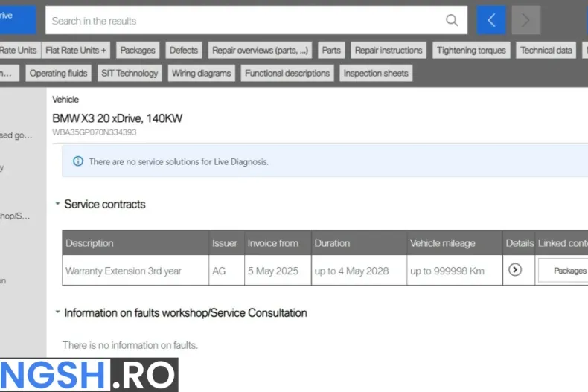Click the info icon in Live Diagnosis notice
The image size is (588, 392).
point(78,161)
